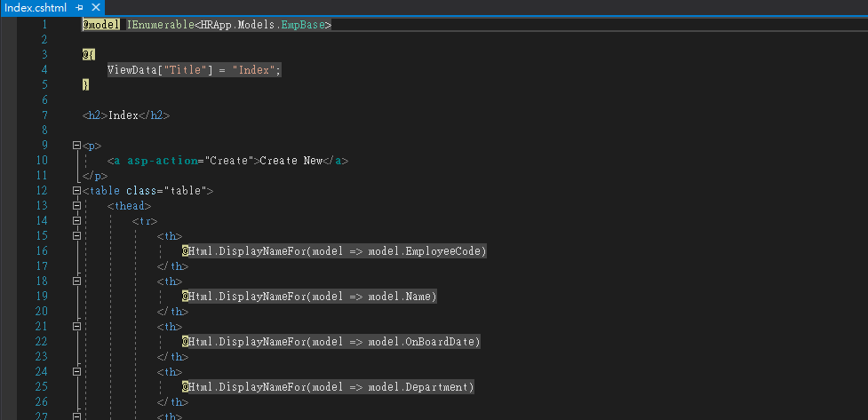Close the Index.cshtml tab
The width and height of the screenshot is (868, 420).
(x=96, y=8)
